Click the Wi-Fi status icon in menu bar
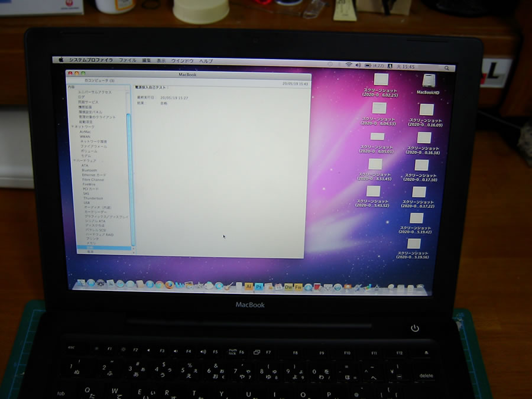 point(348,64)
